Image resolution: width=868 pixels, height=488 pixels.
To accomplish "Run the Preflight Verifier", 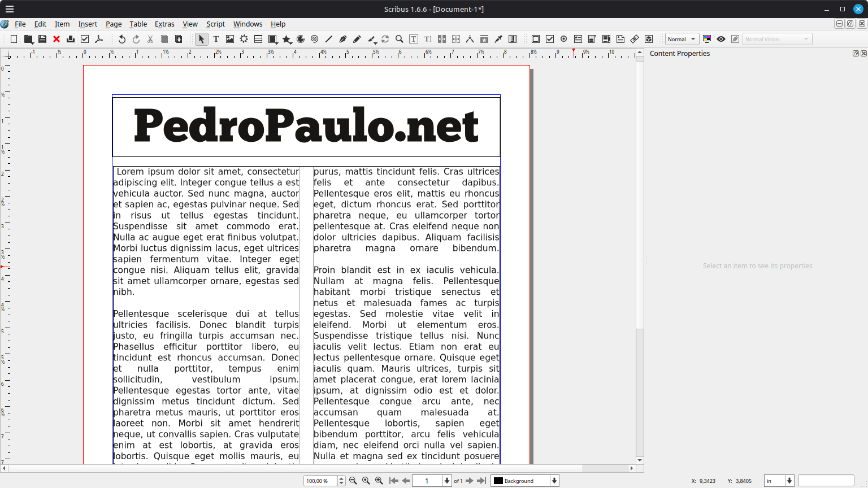I will point(85,39).
